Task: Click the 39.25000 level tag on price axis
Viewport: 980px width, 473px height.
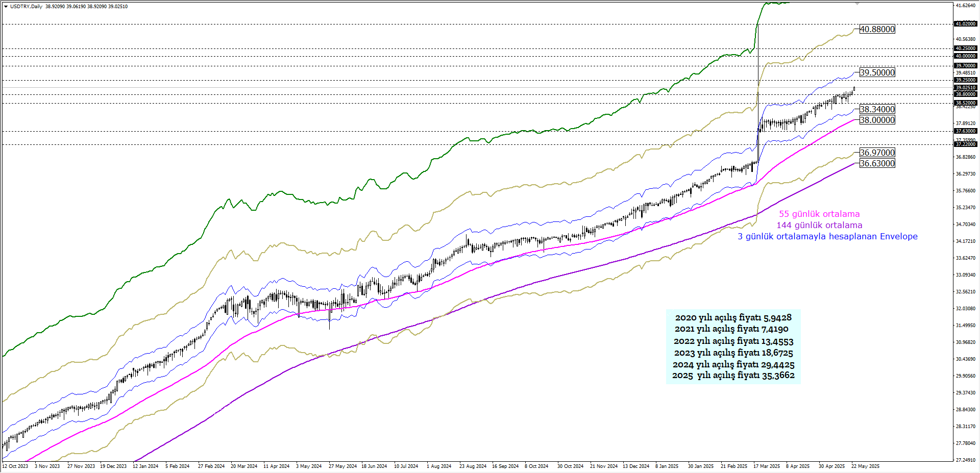Action: pyautogui.click(x=965, y=80)
